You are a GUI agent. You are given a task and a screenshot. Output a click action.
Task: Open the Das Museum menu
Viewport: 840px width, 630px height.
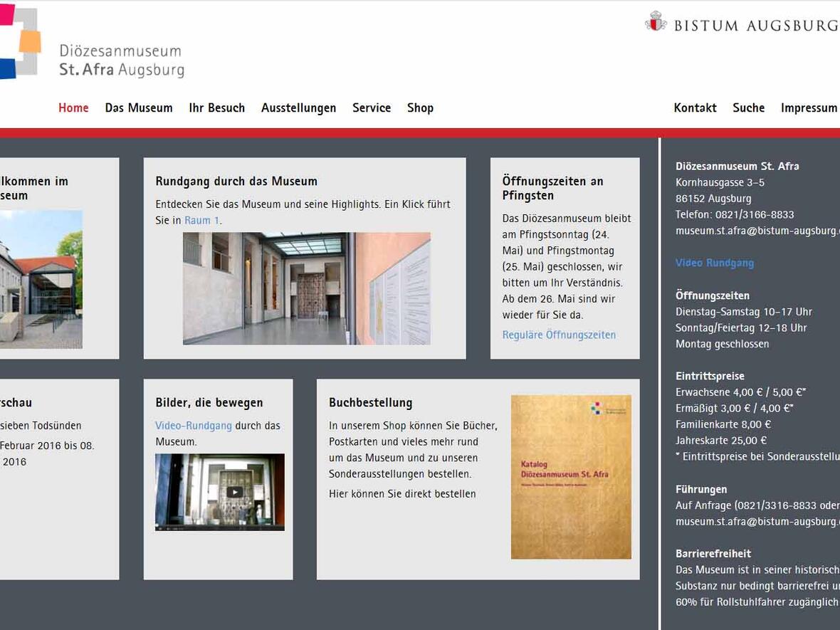(x=139, y=107)
